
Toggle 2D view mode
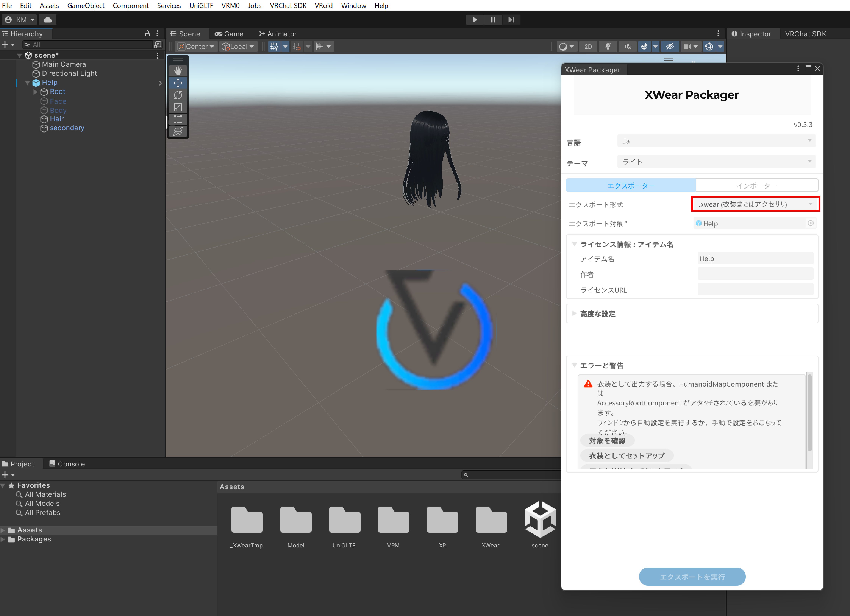(588, 46)
